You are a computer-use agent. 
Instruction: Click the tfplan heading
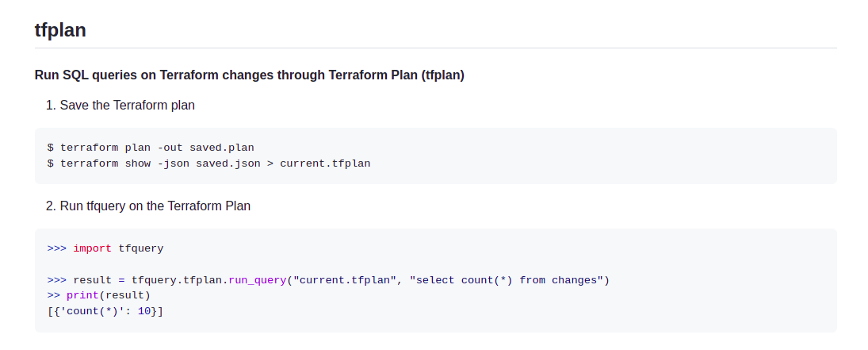click(60, 30)
